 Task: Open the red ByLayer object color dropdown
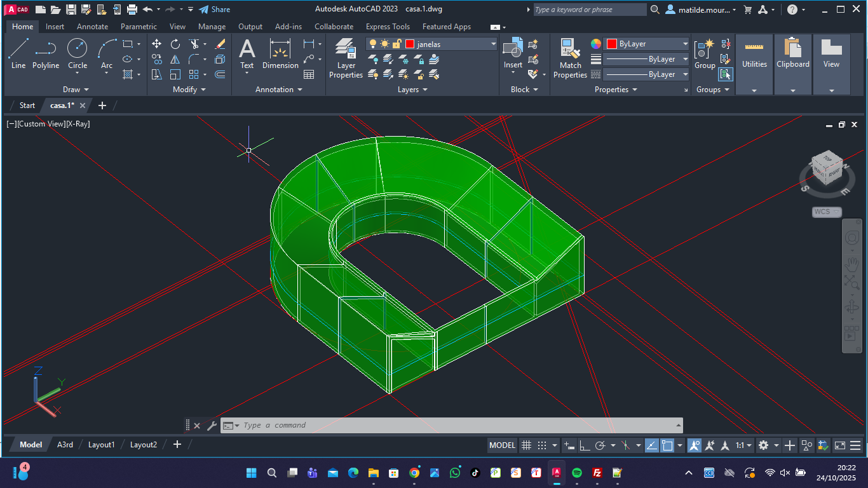685,44
